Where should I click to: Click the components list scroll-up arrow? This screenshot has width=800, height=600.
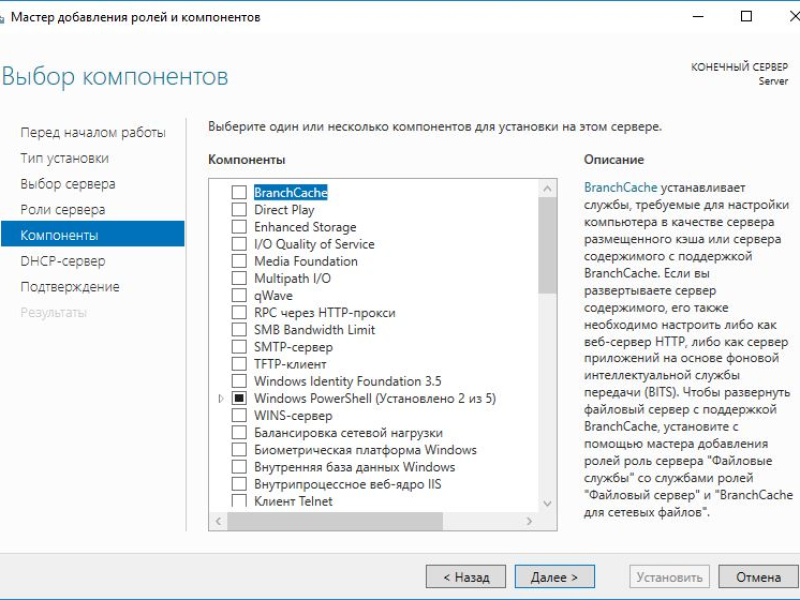tap(547, 189)
